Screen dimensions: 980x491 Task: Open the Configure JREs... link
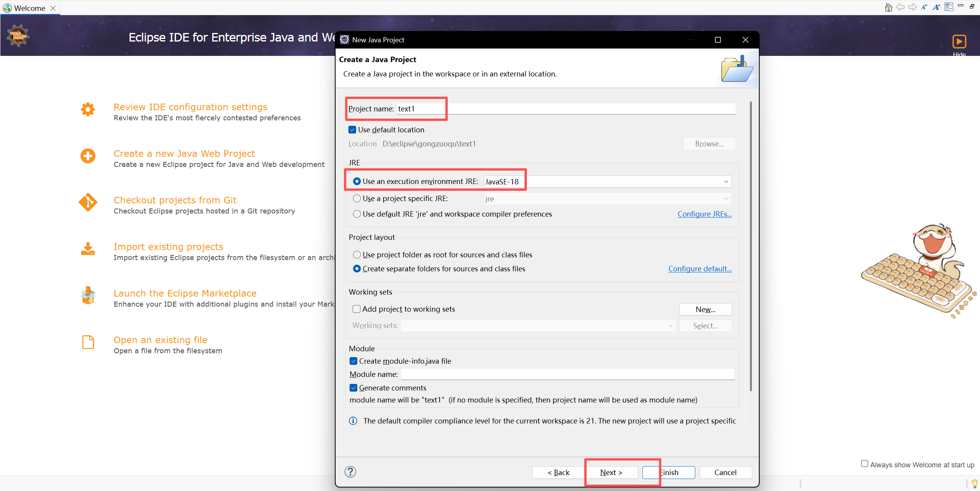(704, 214)
